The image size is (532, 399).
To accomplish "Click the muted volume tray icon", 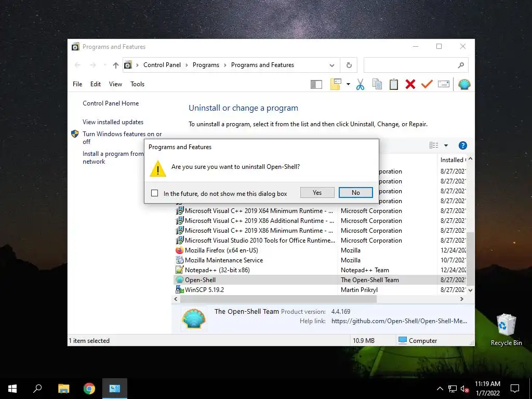I will (465, 389).
